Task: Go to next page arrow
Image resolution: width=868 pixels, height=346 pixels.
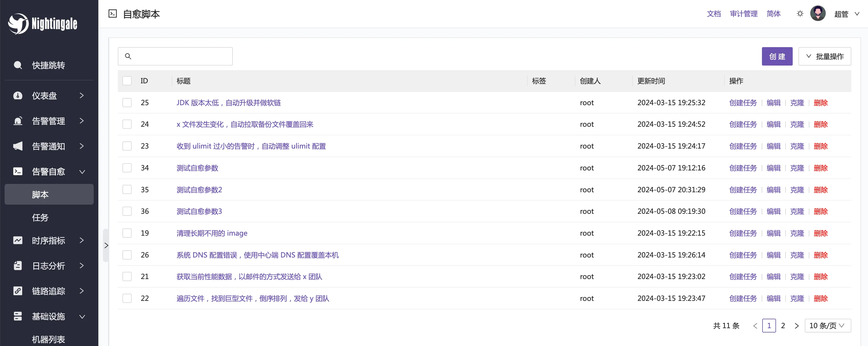Action: pyautogui.click(x=796, y=326)
